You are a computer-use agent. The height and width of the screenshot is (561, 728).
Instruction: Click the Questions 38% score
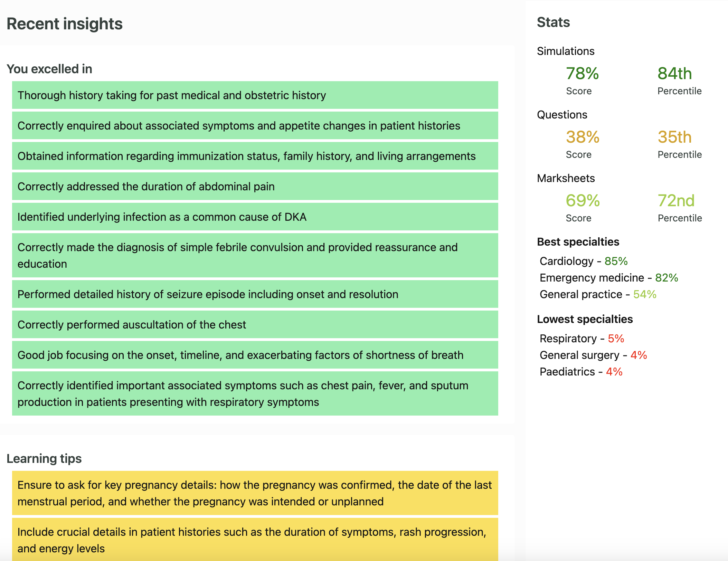[x=583, y=137]
